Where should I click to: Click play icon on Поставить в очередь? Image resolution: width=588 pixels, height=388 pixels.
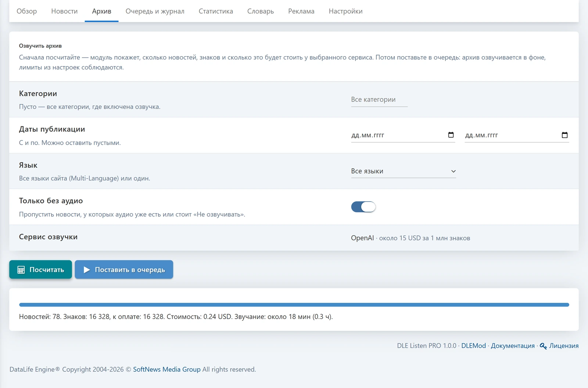(x=87, y=270)
